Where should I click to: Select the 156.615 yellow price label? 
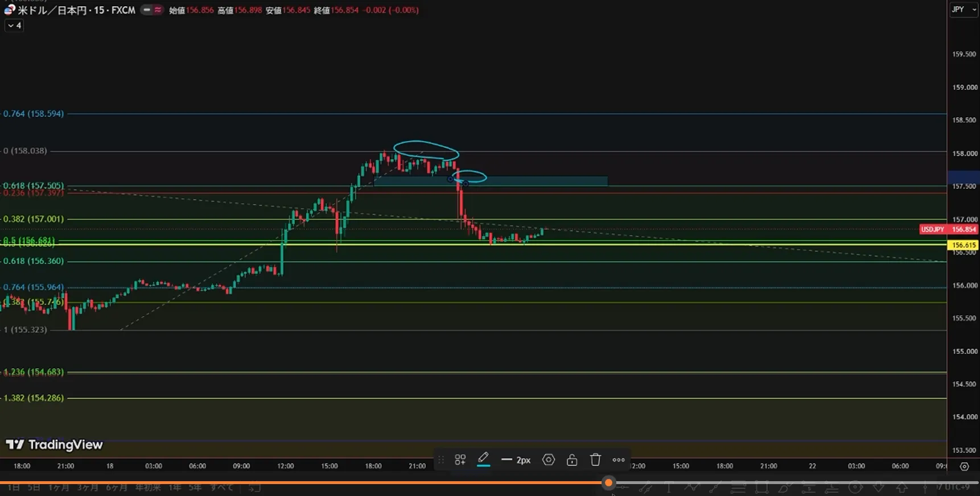pos(963,245)
